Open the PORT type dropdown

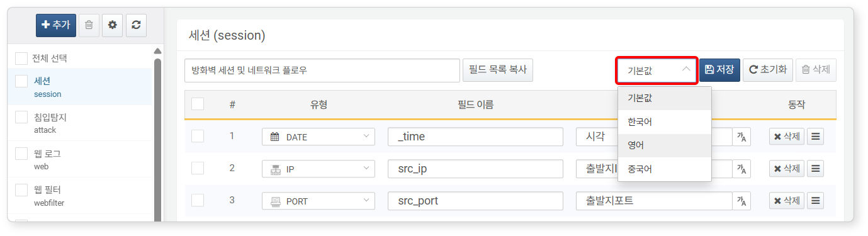pos(318,201)
